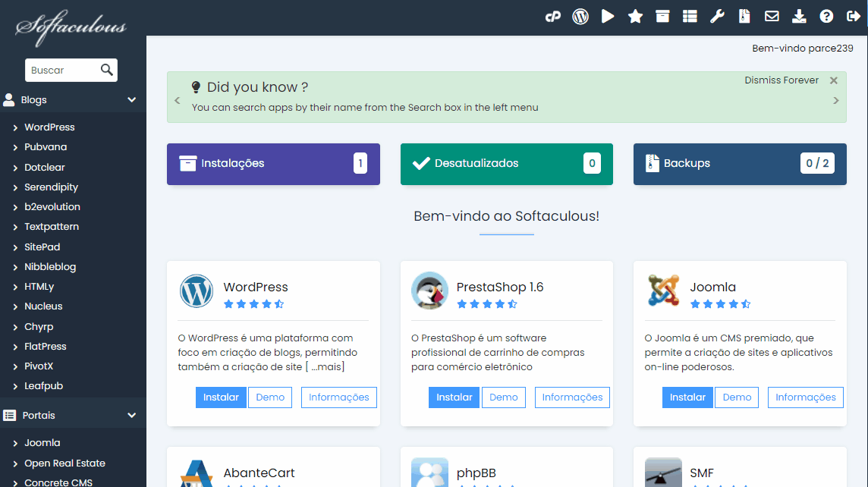The width and height of the screenshot is (868, 487).
Task: Open email settings envelope icon
Action: 772,16
